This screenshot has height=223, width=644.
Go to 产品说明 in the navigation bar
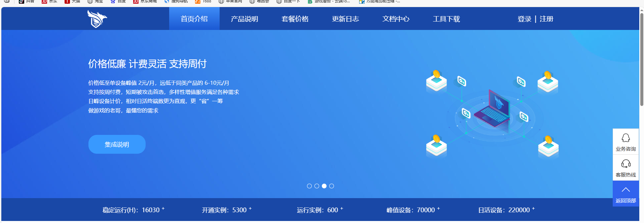coord(244,19)
